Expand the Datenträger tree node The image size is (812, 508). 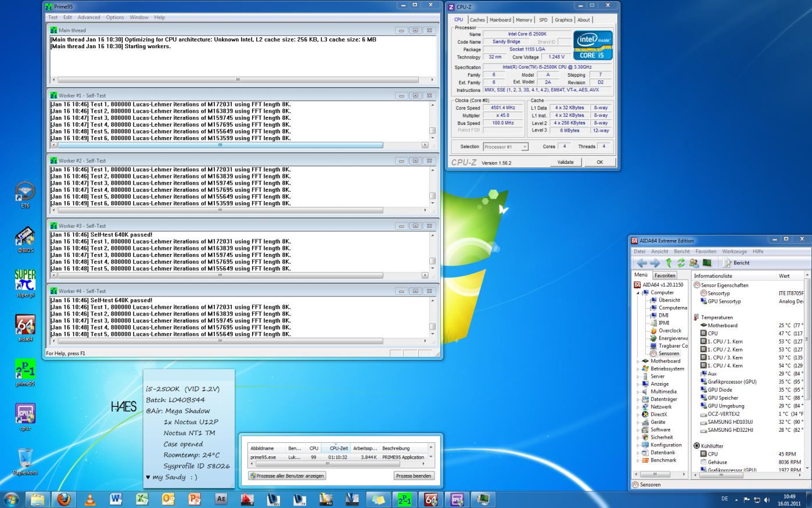pyautogui.click(x=638, y=399)
